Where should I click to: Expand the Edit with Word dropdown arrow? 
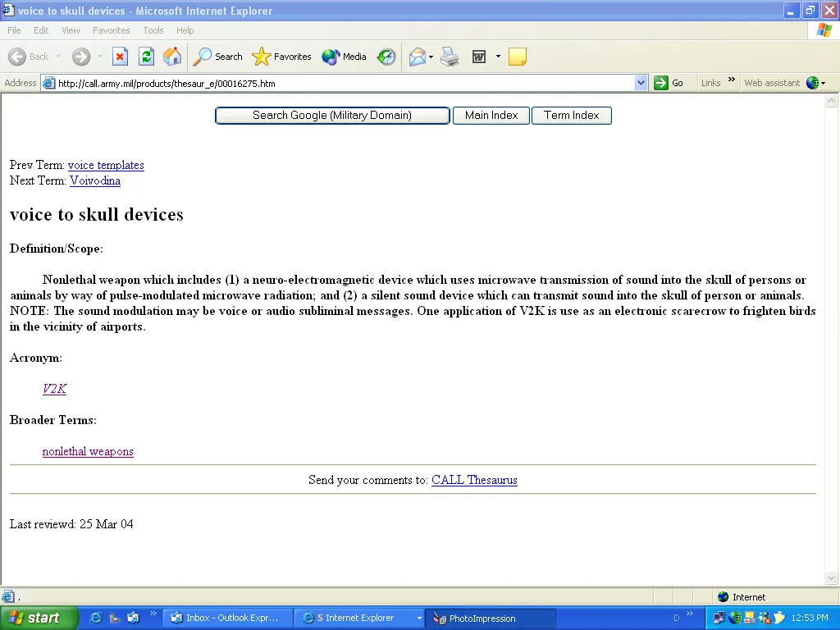click(x=498, y=57)
